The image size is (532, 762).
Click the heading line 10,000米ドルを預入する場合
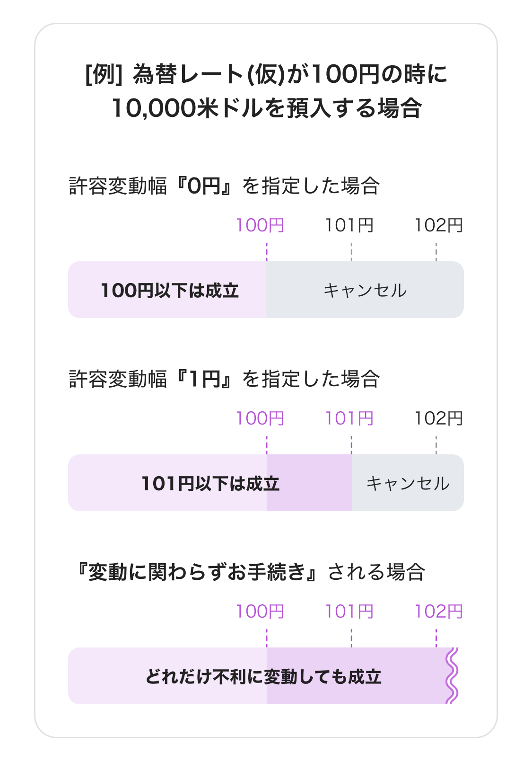pos(266,108)
